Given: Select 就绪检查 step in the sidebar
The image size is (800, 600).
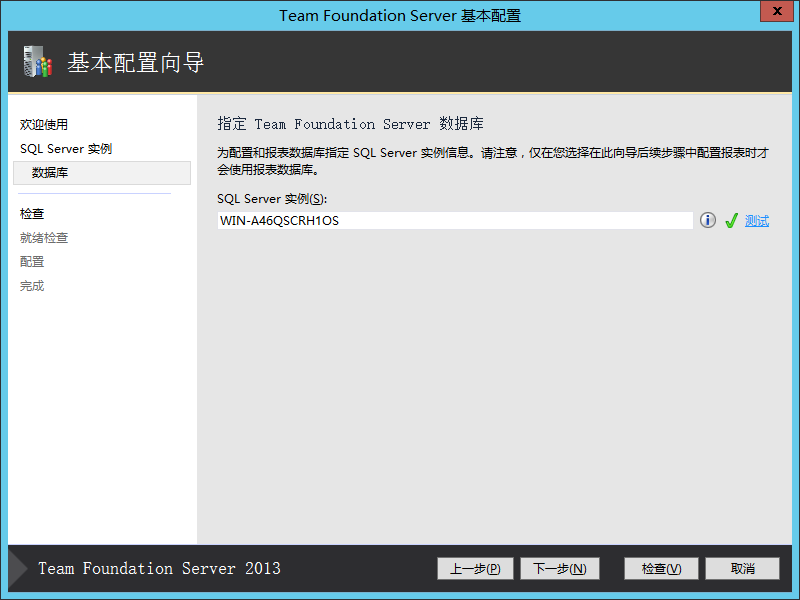Looking at the screenshot, I should tap(44, 238).
